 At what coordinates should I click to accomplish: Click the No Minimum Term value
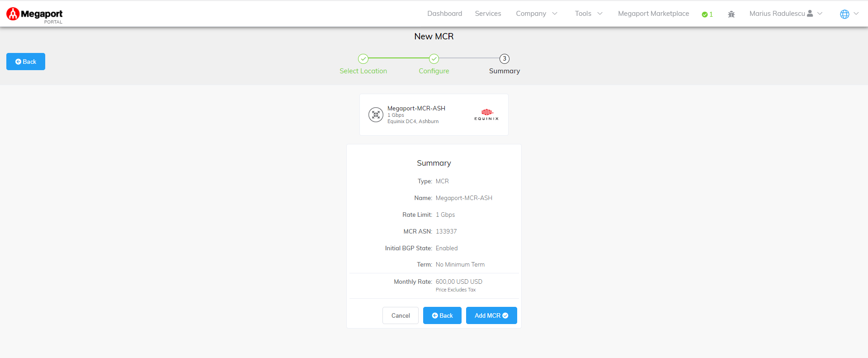(x=460, y=265)
